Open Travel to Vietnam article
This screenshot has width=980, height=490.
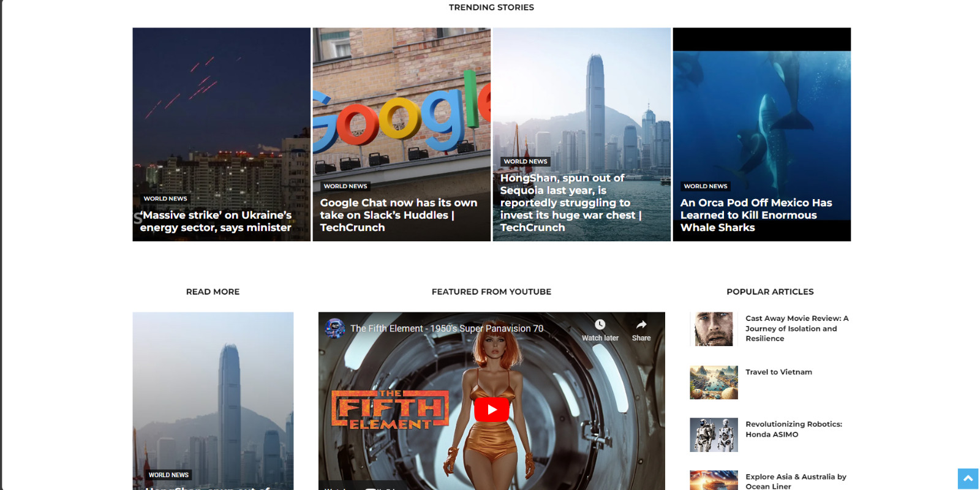pyautogui.click(x=778, y=372)
